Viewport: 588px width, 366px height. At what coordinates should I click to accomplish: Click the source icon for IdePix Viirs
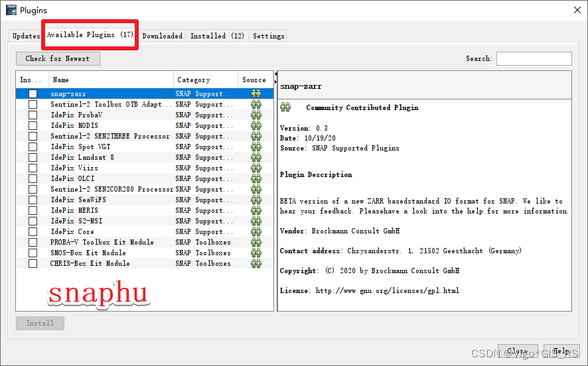click(x=256, y=168)
